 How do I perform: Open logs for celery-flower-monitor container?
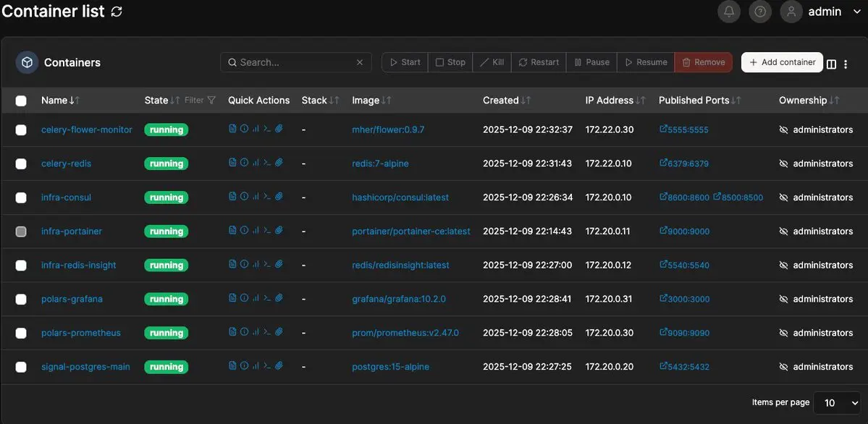232,129
